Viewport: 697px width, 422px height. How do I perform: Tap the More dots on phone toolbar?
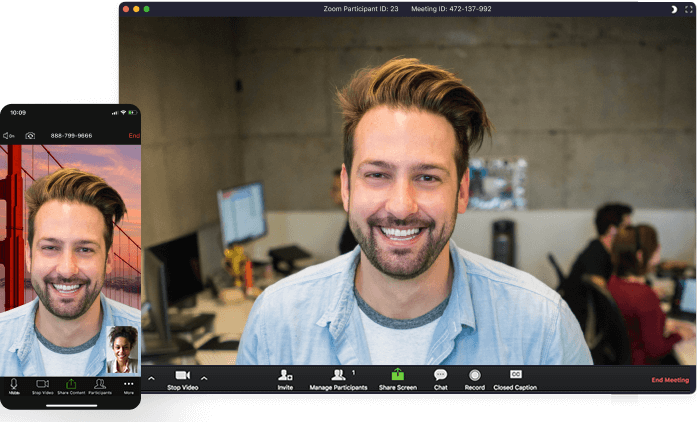point(128,384)
